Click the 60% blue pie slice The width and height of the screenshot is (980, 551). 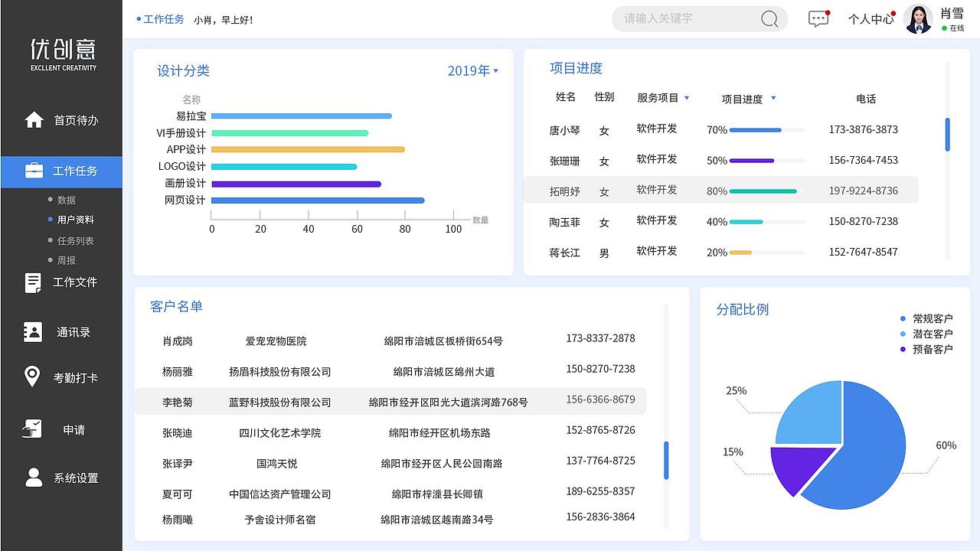click(861, 452)
